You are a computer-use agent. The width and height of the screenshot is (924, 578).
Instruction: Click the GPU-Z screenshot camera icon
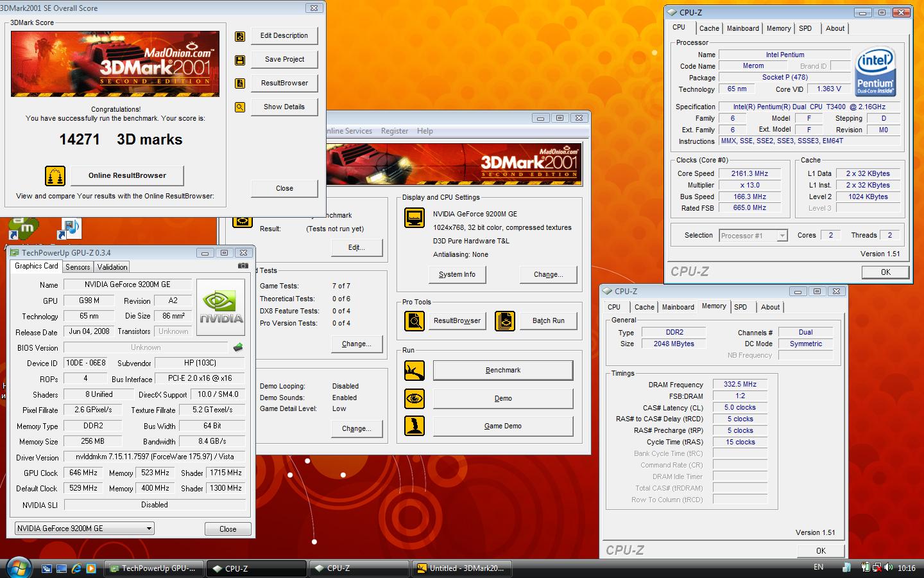tap(243, 265)
